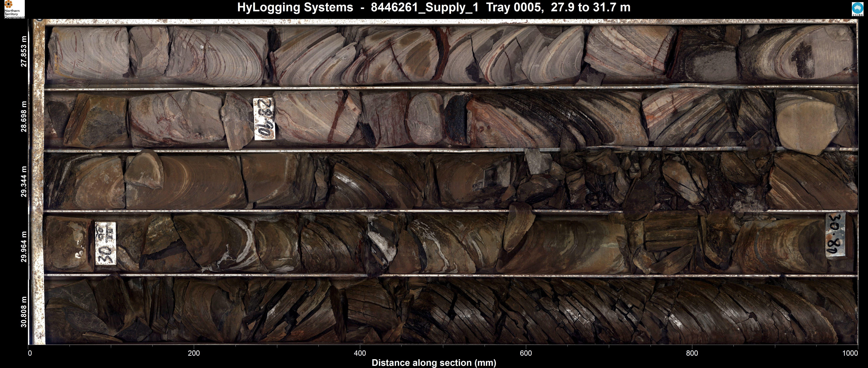The height and width of the screenshot is (368, 868).
Task: Click the 0 tick on distance axis
Action: pyautogui.click(x=30, y=353)
